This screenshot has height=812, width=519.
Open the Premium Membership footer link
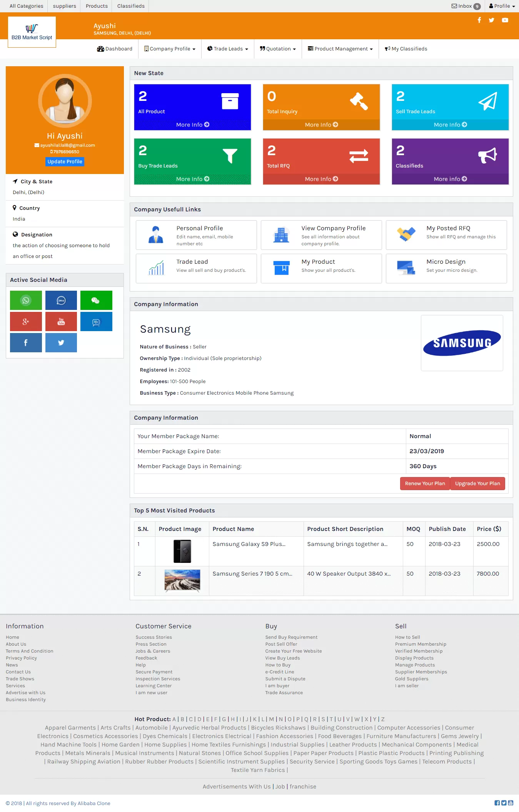coord(421,644)
